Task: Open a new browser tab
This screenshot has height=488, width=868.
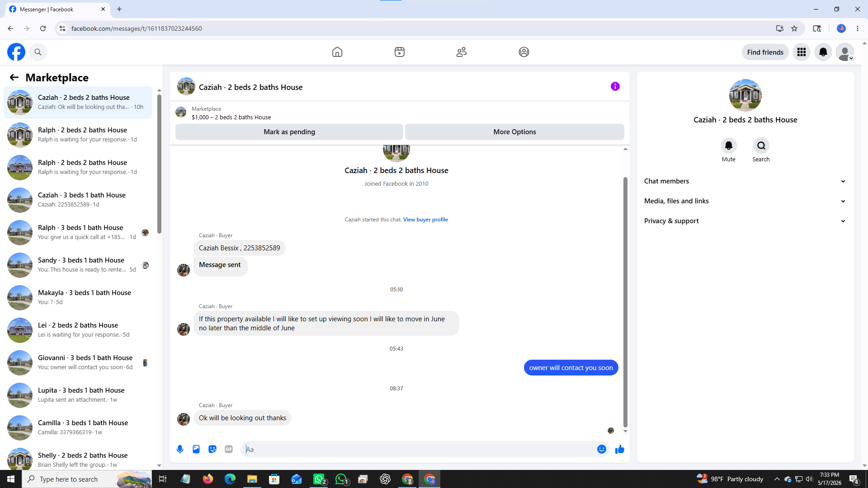Action: (x=119, y=9)
